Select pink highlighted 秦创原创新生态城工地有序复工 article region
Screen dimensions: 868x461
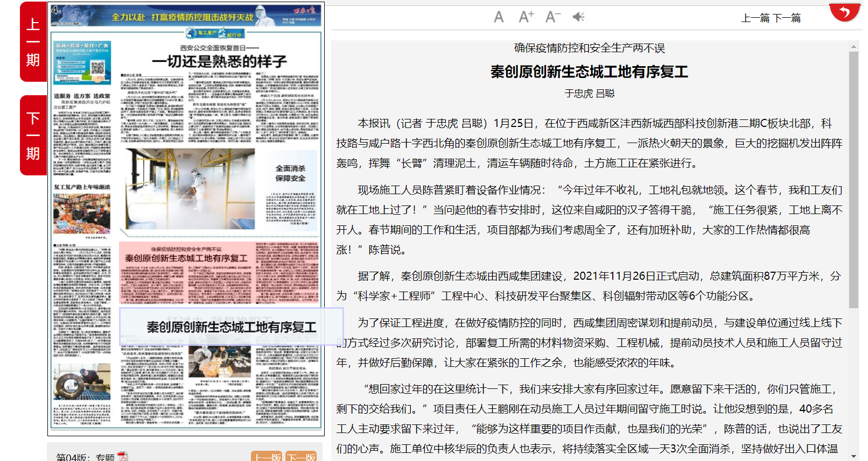click(219, 273)
